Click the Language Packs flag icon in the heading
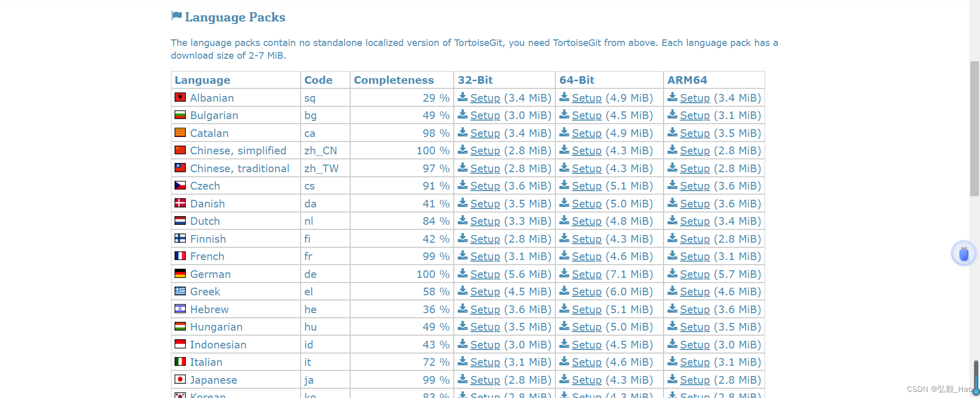 [177, 16]
